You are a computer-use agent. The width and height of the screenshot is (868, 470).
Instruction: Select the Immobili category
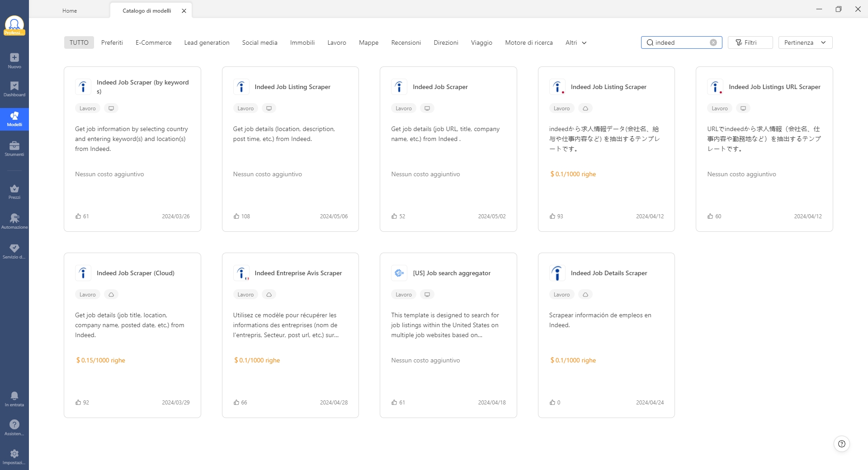pyautogui.click(x=302, y=42)
